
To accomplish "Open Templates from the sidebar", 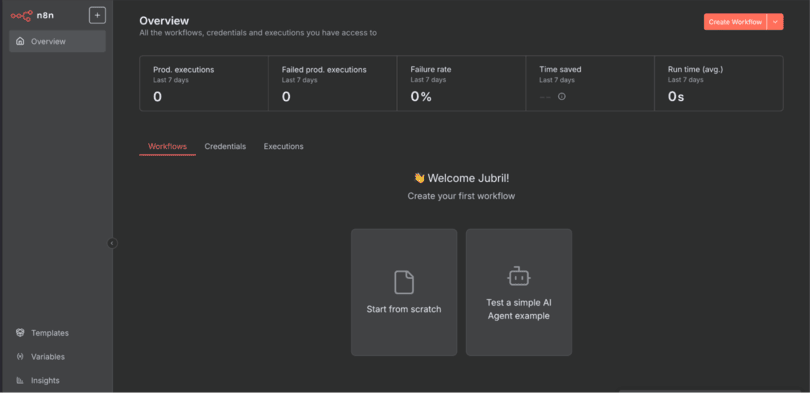I will (57, 333).
